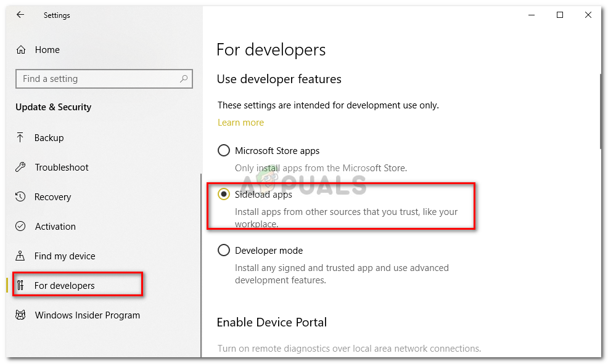608x364 pixels.
Task: Type in the Find a setting box
Action: pos(99,79)
